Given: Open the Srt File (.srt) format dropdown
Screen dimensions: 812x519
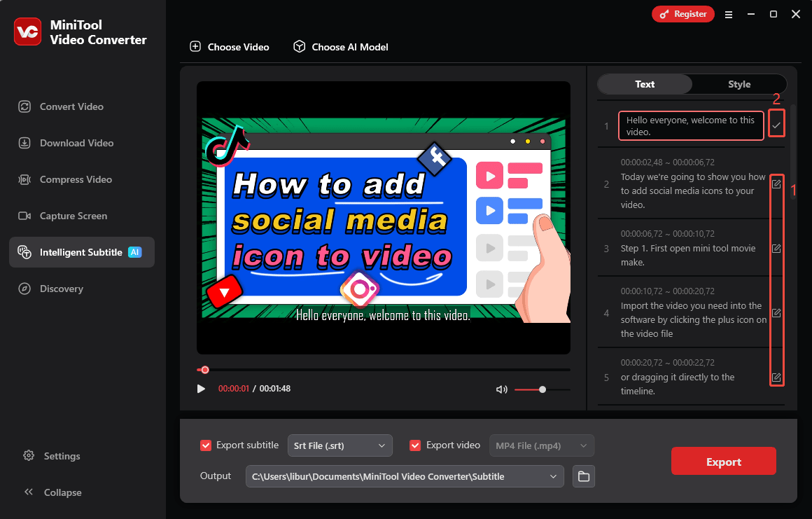Looking at the screenshot, I should (x=339, y=445).
